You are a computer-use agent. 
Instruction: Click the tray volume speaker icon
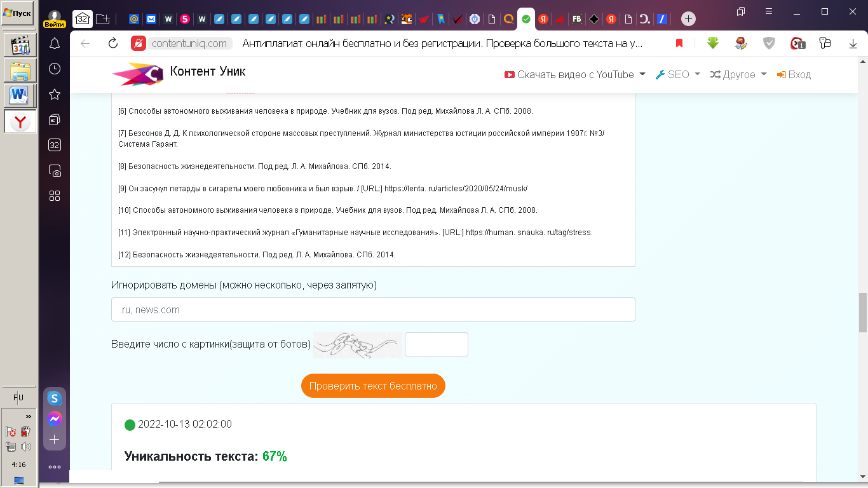coord(25,447)
